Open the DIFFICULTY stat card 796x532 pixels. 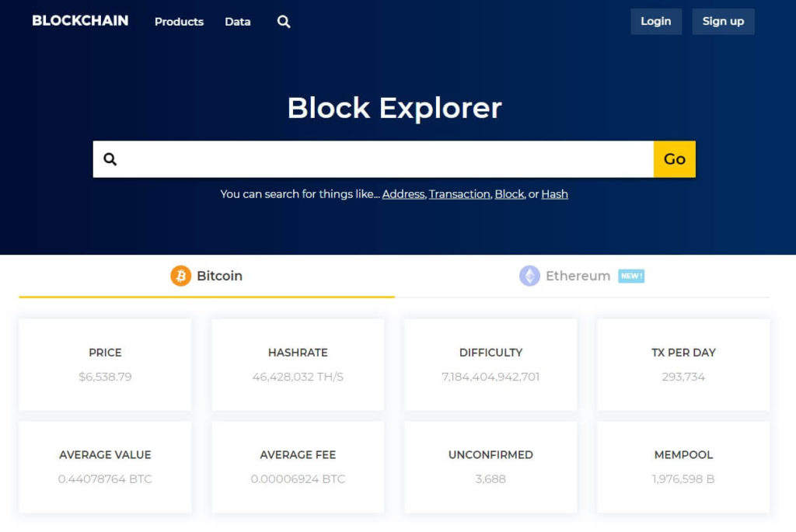(491, 365)
